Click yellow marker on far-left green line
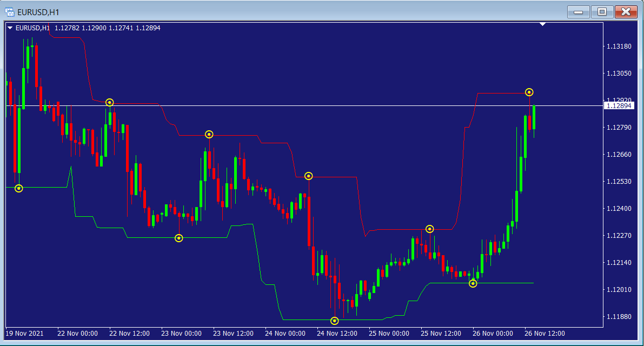The height and width of the screenshot is (346, 644). [19, 188]
